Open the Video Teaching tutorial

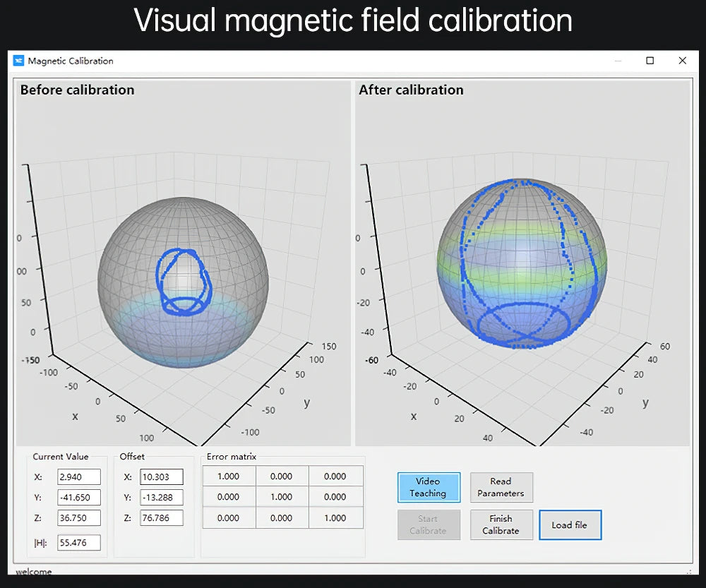tap(429, 487)
